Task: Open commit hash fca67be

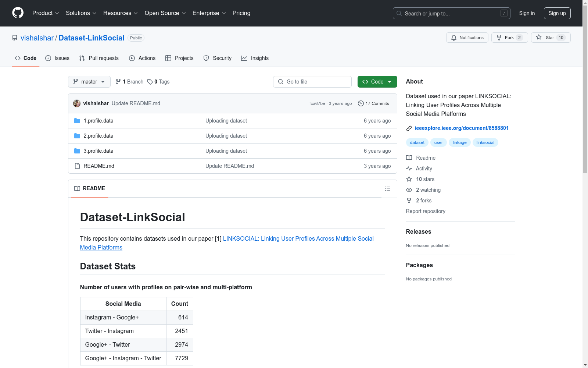Action: [x=317, y=103]
